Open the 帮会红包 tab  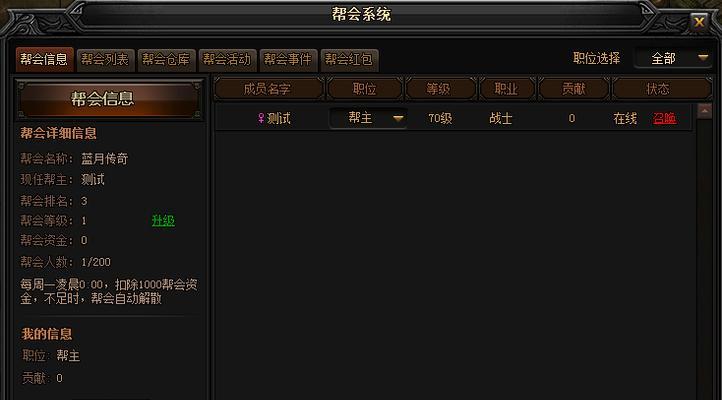(x=349, y=60)
